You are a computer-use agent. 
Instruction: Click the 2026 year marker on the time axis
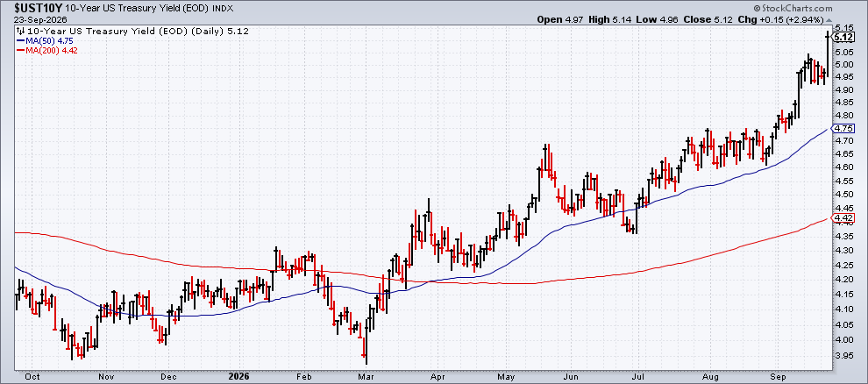238,376
